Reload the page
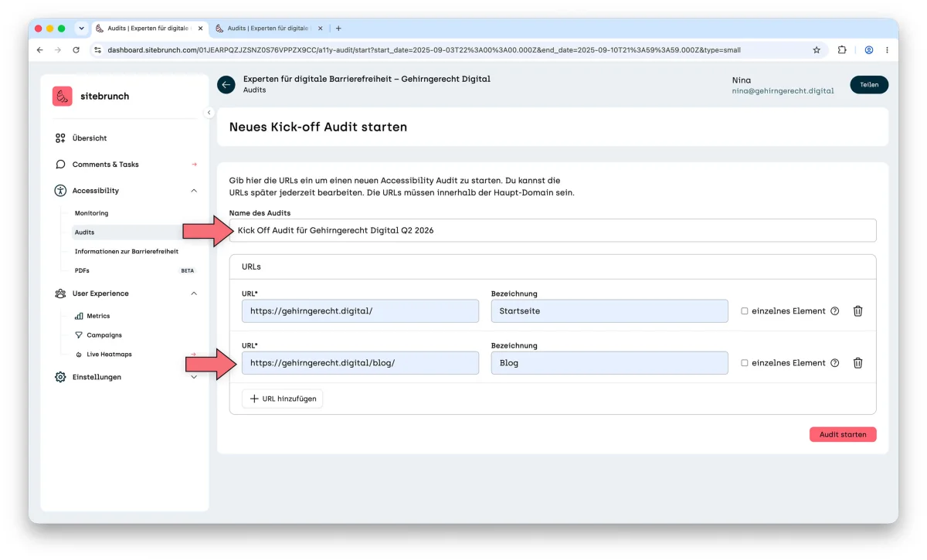Image resolution: width=927 pixels, height=560 pixels. point(76,49)
